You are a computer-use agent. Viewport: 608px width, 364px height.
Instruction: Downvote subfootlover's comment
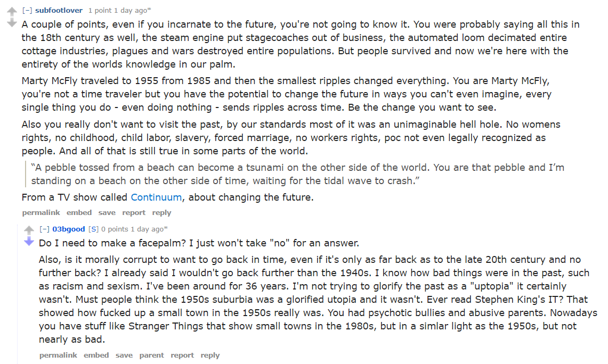point(12,23)
